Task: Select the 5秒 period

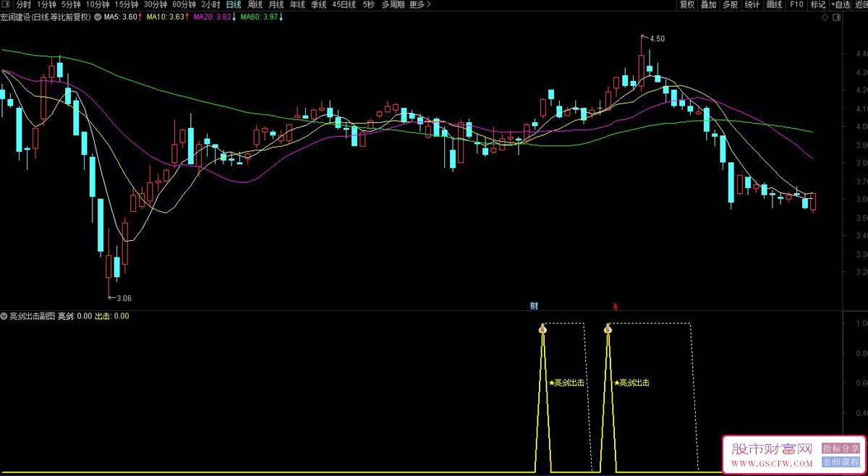Action: 369,4
